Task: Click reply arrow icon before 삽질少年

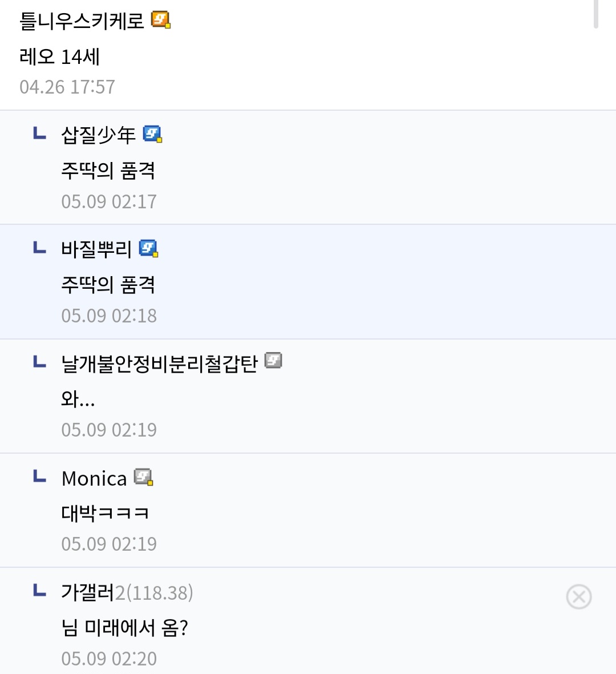Action: click(39, 133)
